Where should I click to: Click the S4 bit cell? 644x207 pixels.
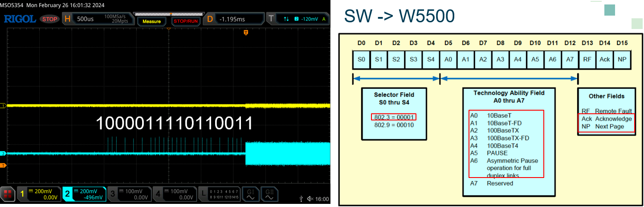(x=431, y=60)
